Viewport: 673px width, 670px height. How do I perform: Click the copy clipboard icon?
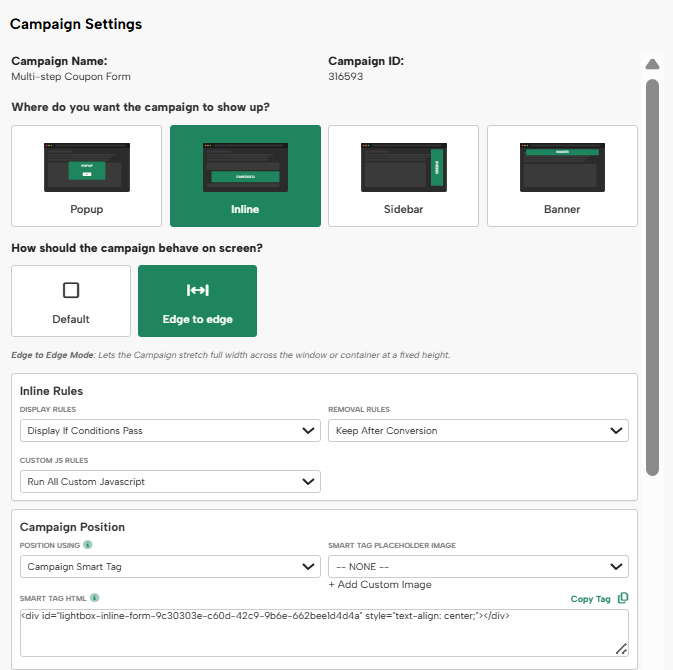(x=623, y=598)
